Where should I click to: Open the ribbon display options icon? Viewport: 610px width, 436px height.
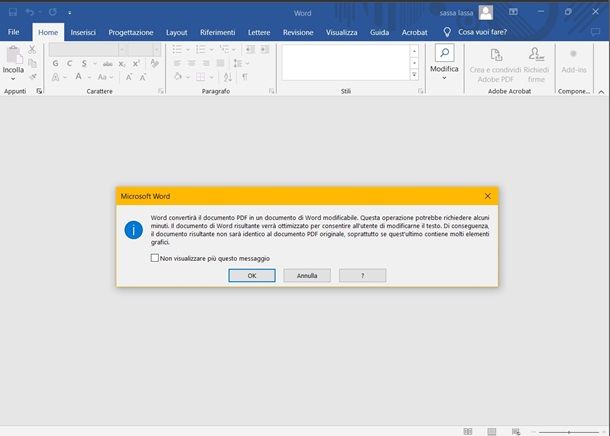click(x=513, y=12)
